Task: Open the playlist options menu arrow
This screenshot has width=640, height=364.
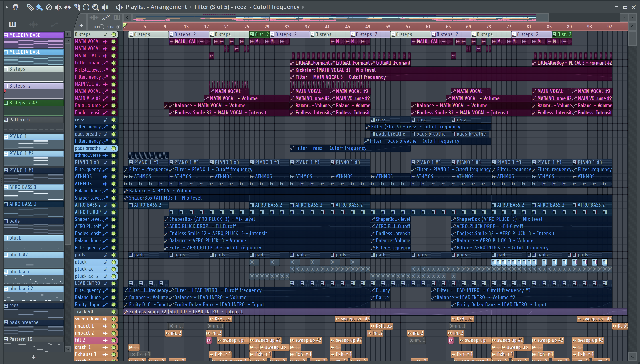Action: 6,7
